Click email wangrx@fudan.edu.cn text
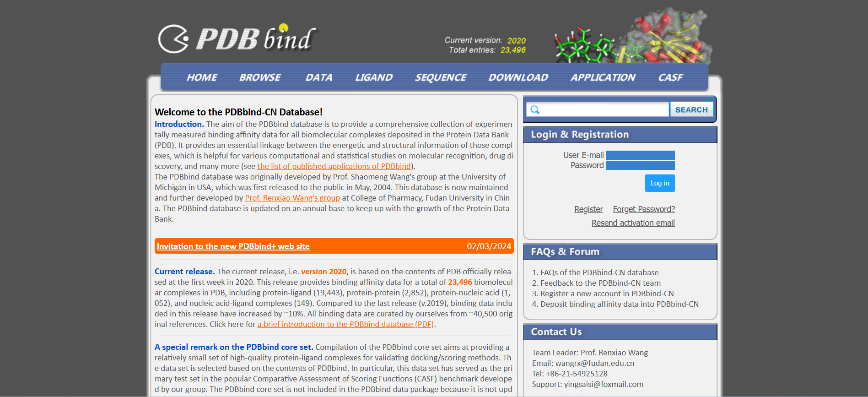Image resolution: width=868 pixels, height=397 pixels. tap(595, 363)
